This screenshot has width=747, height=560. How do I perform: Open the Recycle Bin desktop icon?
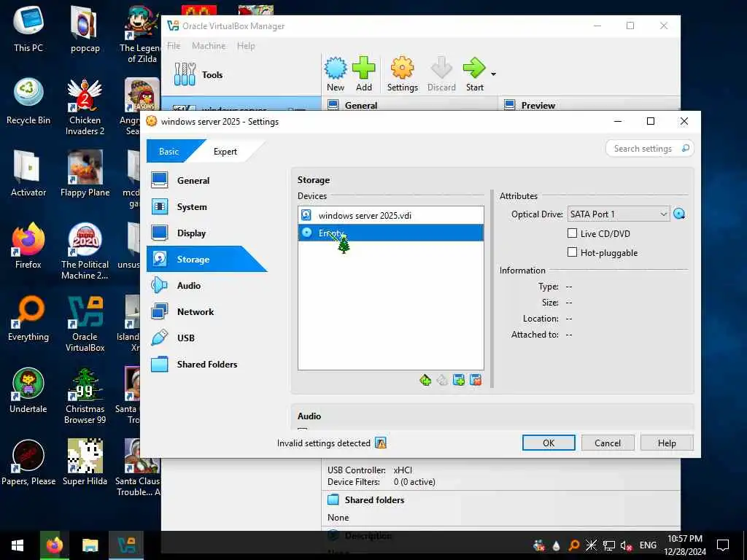tap(28, 101)
